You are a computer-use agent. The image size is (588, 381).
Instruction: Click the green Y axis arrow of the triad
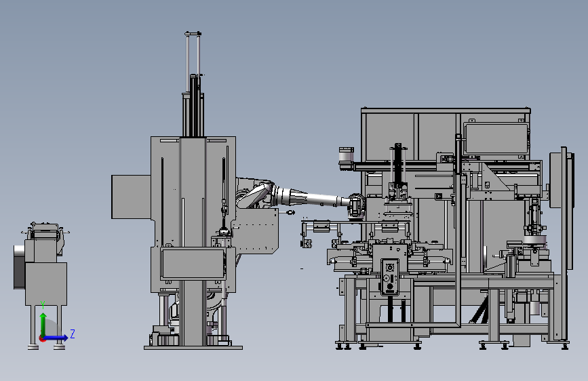[x=43, y=323]
